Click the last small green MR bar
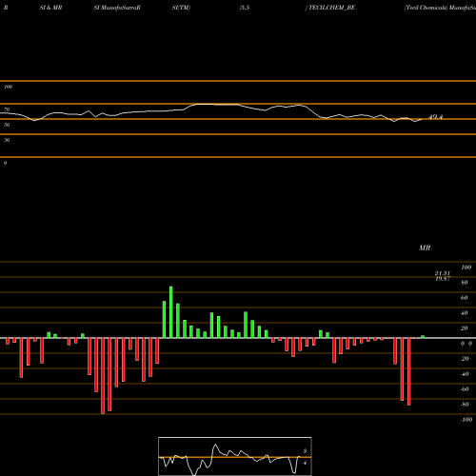 point(423,337)
